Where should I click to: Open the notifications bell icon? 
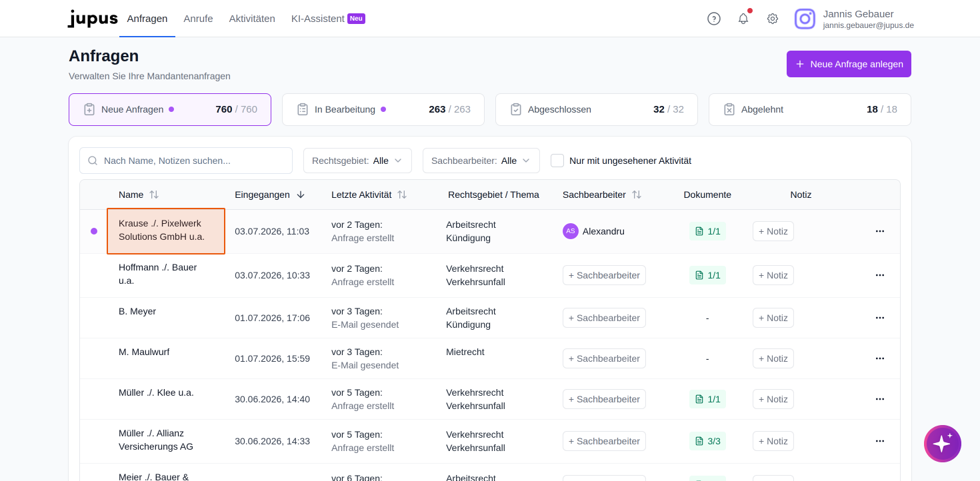click(743, 19)
